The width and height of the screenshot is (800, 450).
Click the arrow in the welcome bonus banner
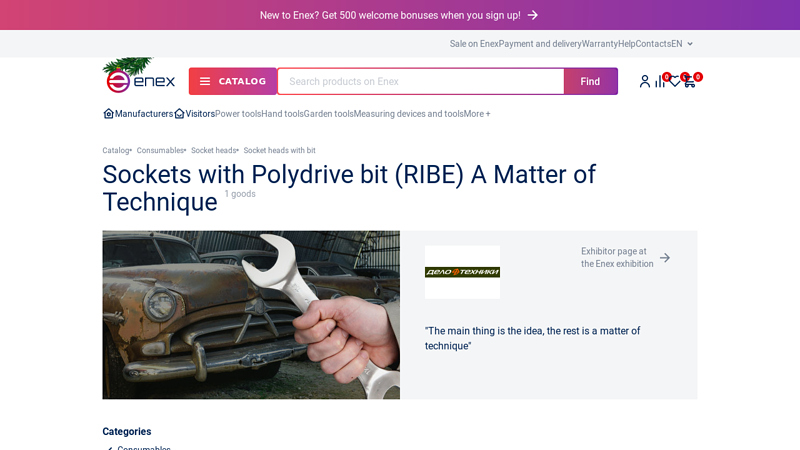(x=533, y=15)
